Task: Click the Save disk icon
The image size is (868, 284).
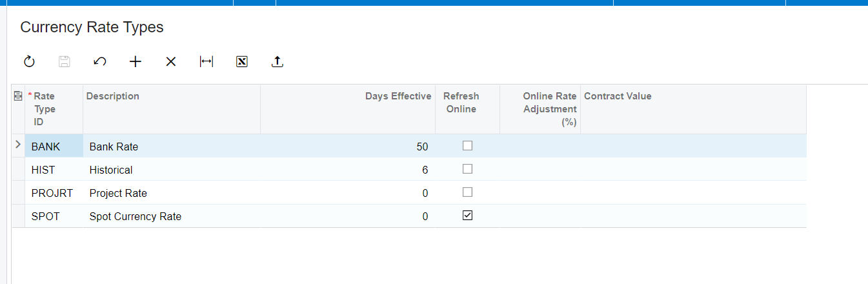Action: coord(65,62)
